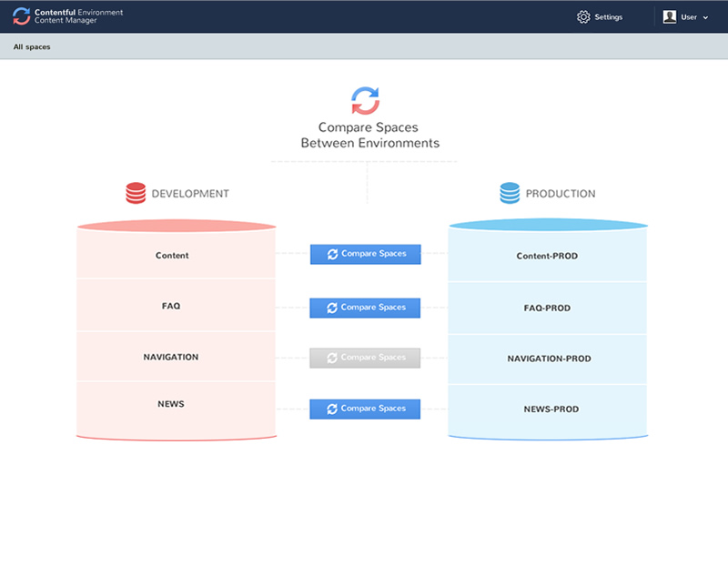
Task: Expand the User dropdown chevron
Action: pos(706,17)
